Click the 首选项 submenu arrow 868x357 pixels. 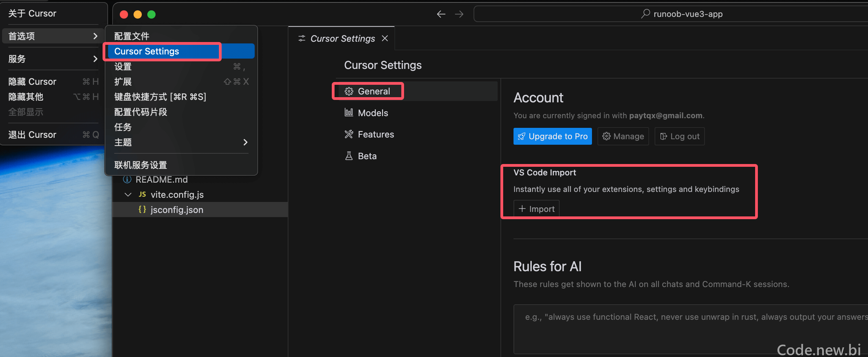tap(95, 36)
